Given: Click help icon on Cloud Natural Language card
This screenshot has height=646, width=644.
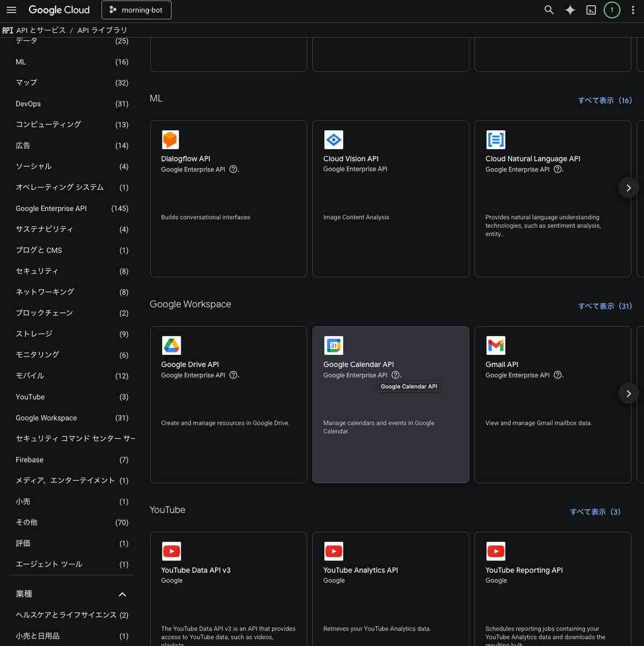Looking at the screenshot, I should tap(558, 169).
